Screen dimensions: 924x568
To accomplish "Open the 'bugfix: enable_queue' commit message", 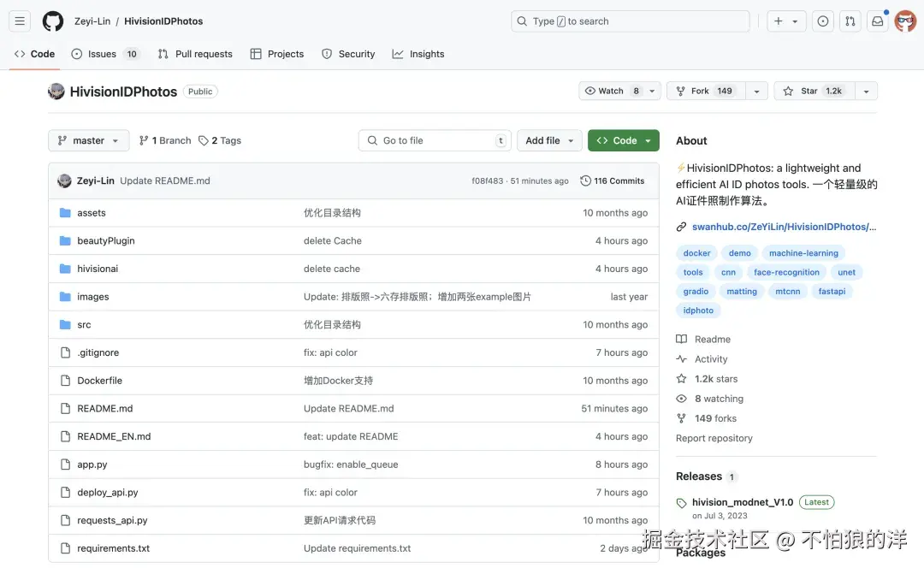I will 351,464.
